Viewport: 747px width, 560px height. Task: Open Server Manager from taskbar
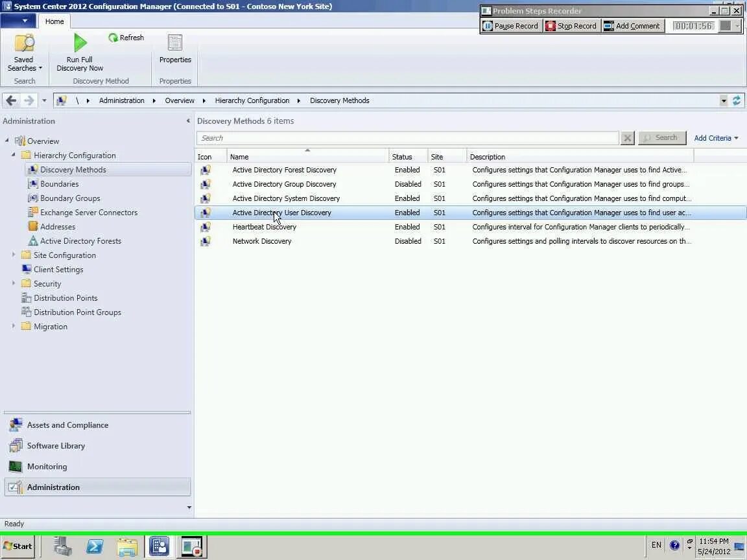62,546
